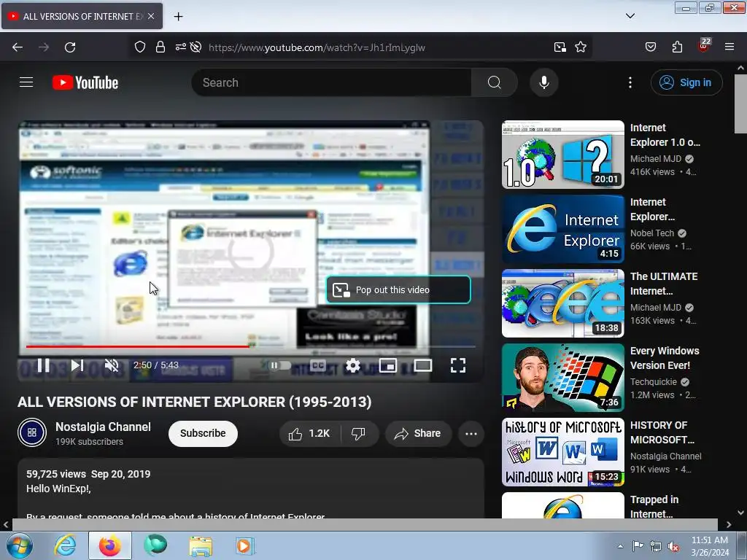Subscribe to Nostalgia Channel
Image resolution: width=747 pixels, height=560 pixels.
tap(203, 433)
